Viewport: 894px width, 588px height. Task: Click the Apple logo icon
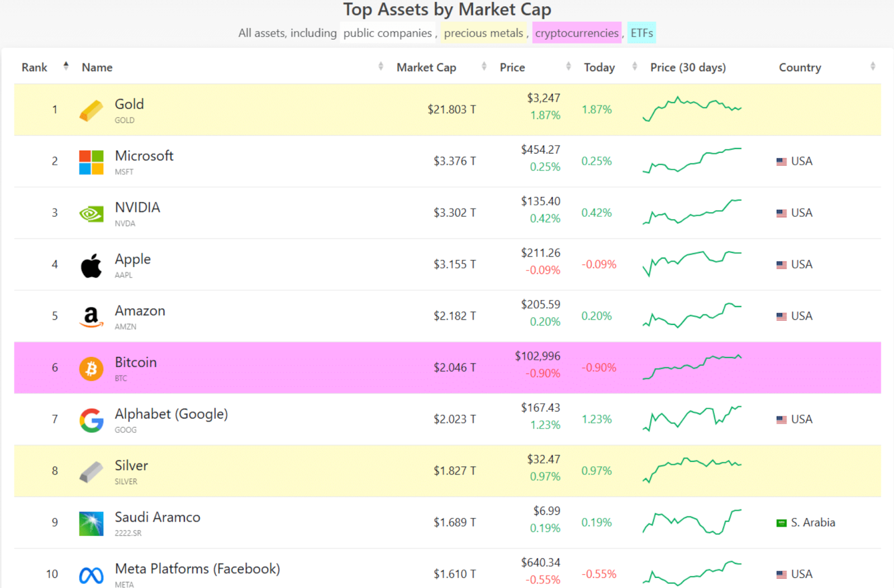tap(91, 265)
